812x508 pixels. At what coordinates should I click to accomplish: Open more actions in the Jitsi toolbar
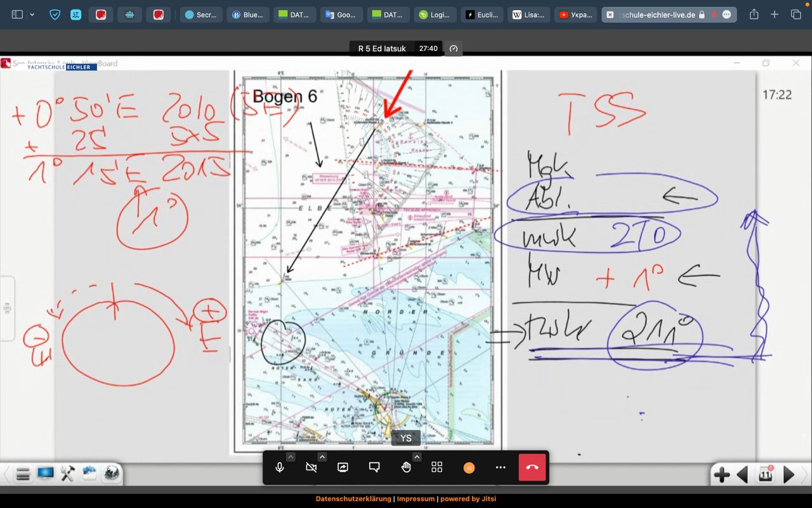pos(501,467)
